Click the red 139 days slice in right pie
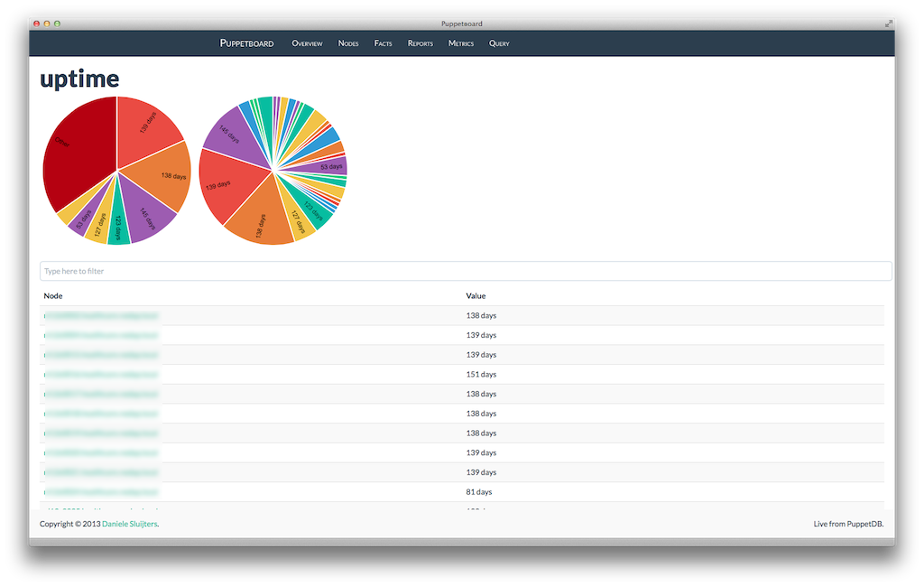 (224, 183)
